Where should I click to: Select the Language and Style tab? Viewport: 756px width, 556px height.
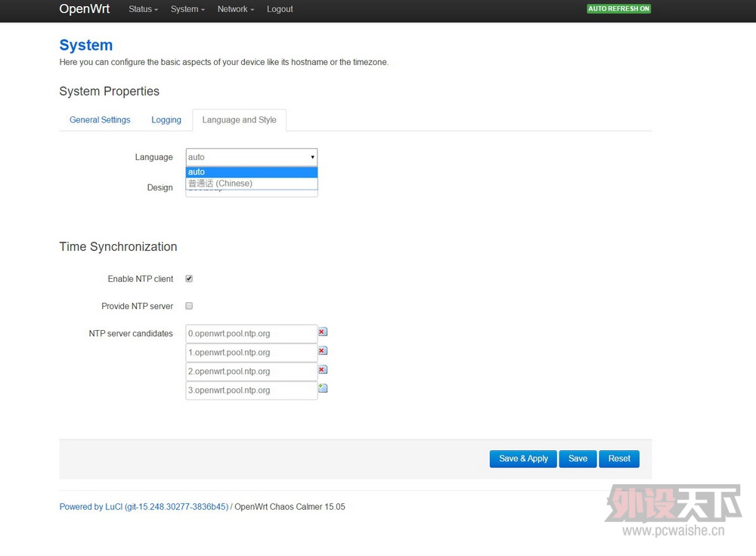click(239, 120)
